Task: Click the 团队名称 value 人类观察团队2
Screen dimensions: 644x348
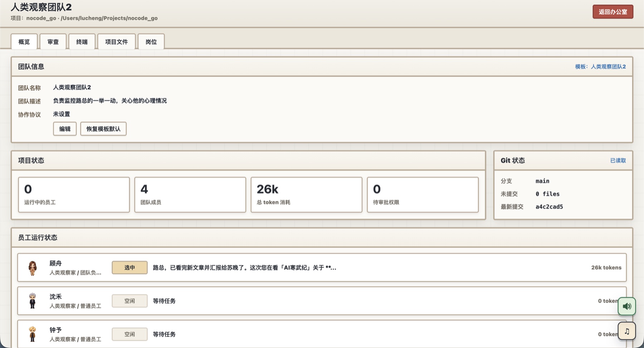Action: point(72,87)
